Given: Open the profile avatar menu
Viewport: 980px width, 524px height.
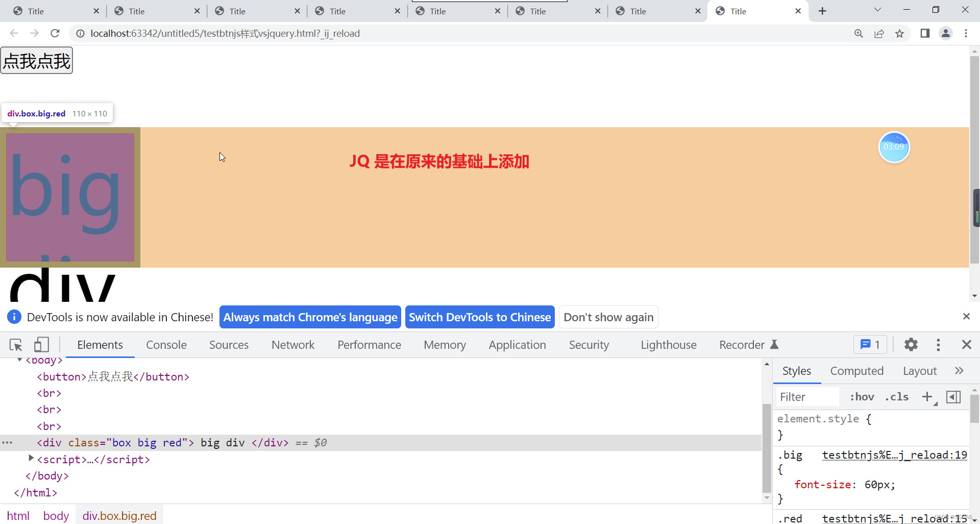Looking at the screenshot, I should 946,33.
